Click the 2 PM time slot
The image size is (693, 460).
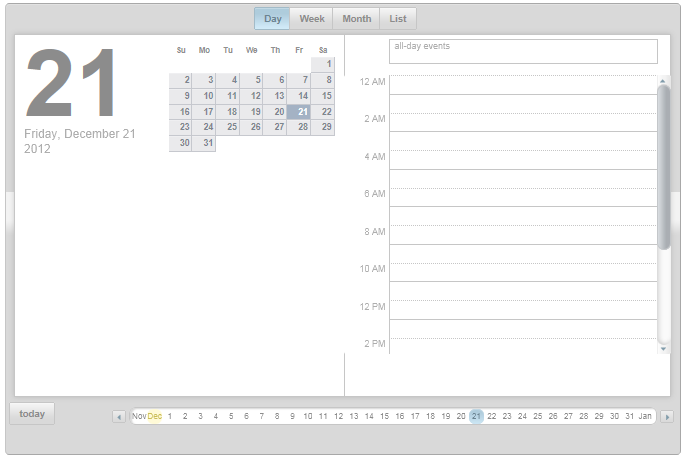point(523,346)
